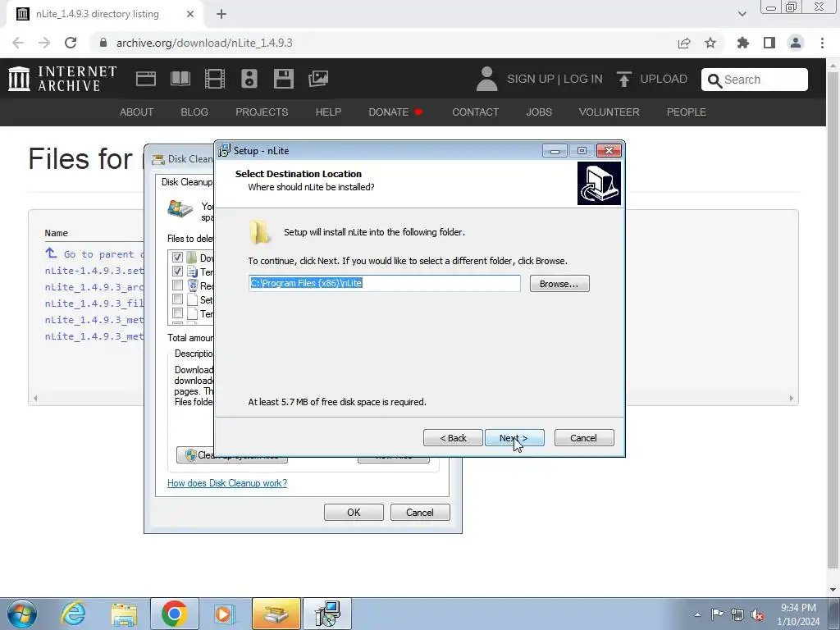Image resolution: width=840 pixels, height=630 pixels.
Task: Click the Chrome address bar URL
Action: pyautogui.click(x=204, y=43)
